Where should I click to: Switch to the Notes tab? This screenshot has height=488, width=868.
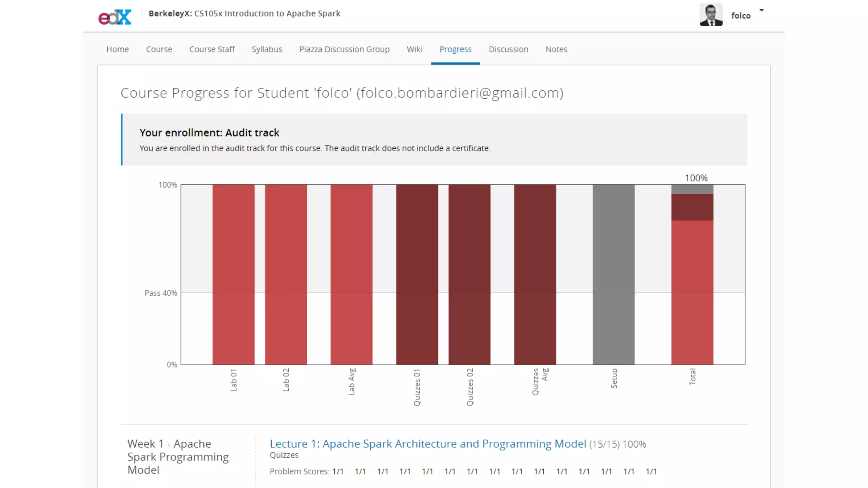(x=556, y=49)
